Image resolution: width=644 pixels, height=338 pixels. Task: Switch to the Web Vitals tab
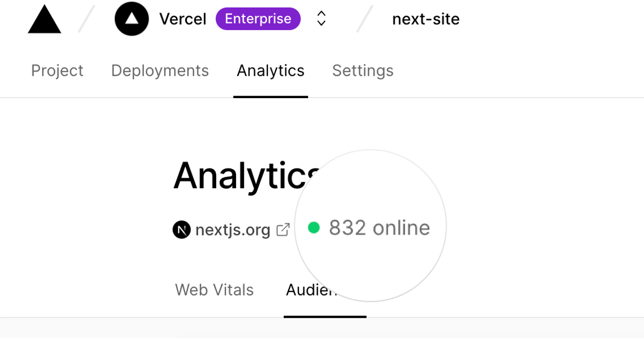214,290
